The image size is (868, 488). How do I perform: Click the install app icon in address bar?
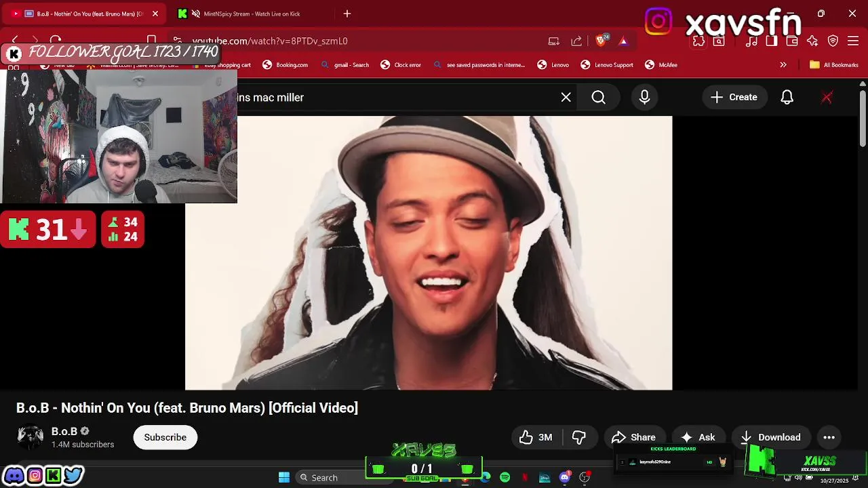click(x=554, y=41)
